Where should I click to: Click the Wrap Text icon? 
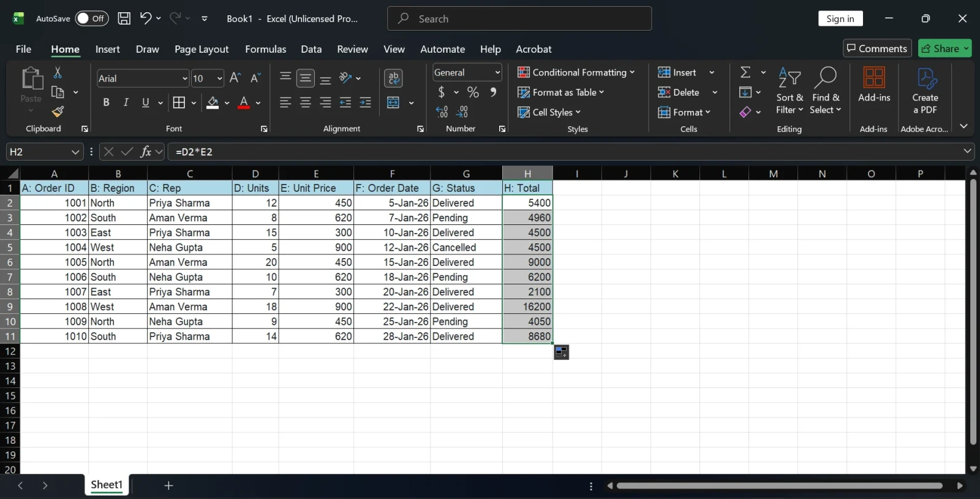point(393,78)
